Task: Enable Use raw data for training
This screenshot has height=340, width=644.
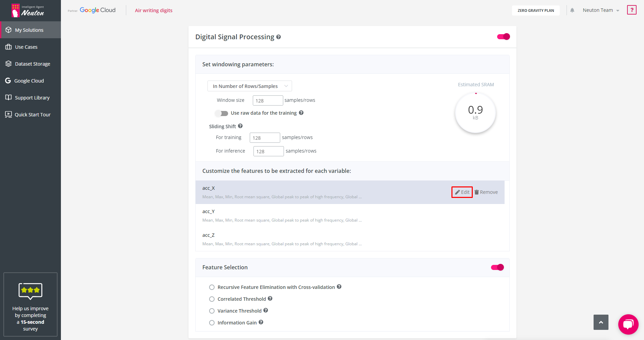Action: 221,113
